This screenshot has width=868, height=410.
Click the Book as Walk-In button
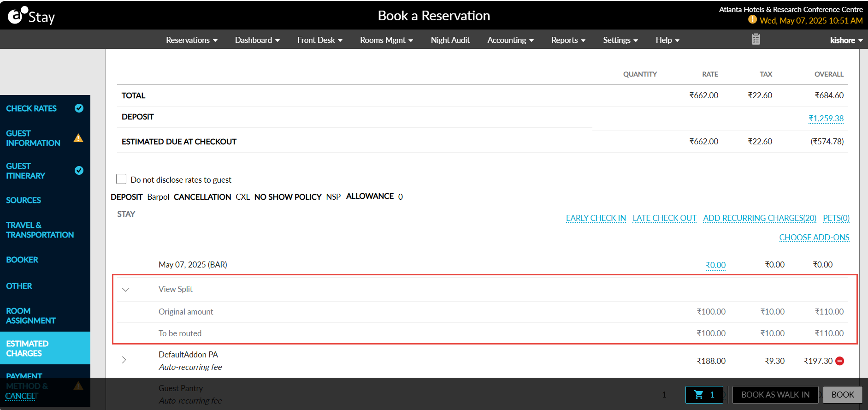pyautogui.click(x=775, y=395)
